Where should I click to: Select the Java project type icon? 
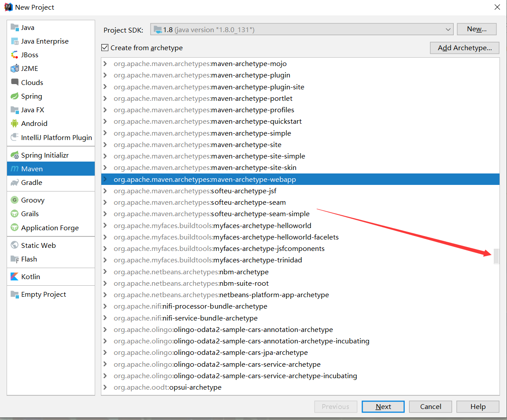point(15,27)
